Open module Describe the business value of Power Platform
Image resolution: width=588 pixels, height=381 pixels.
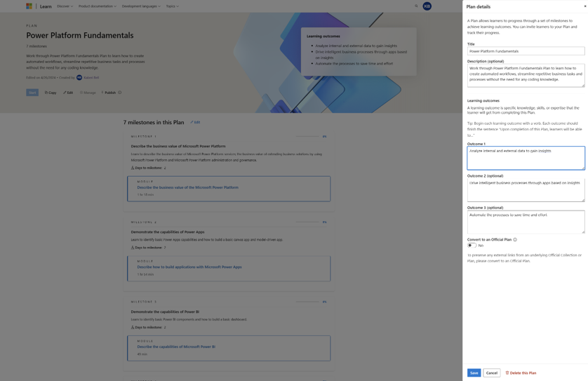[x=187, y=187]
